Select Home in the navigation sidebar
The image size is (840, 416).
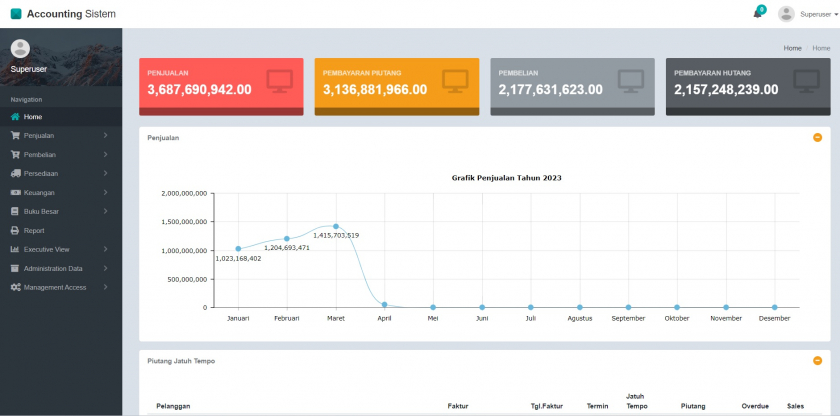33,117
